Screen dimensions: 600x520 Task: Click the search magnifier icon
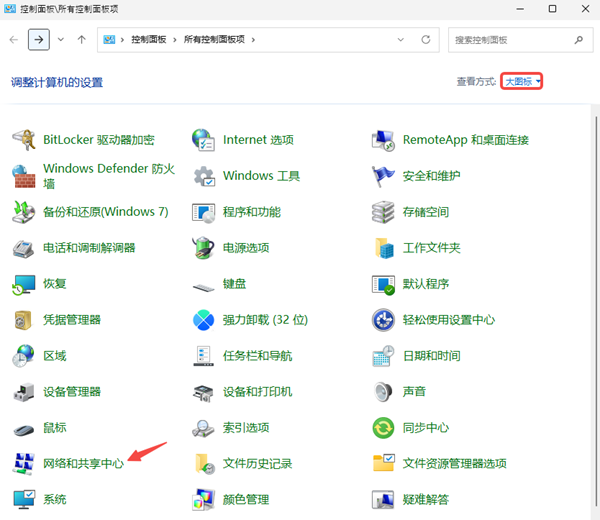579,40
